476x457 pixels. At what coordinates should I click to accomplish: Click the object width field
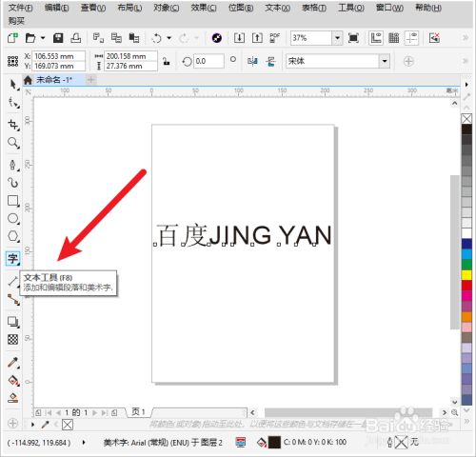130,56
